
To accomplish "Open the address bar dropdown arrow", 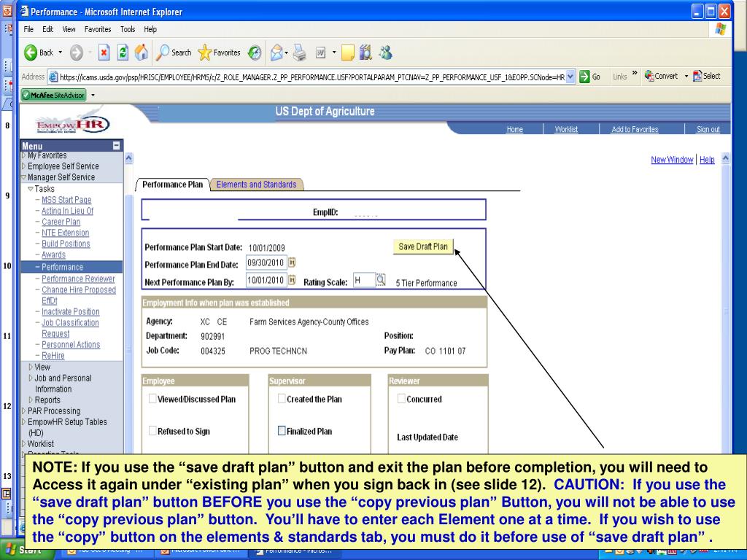I will (570, 77).
